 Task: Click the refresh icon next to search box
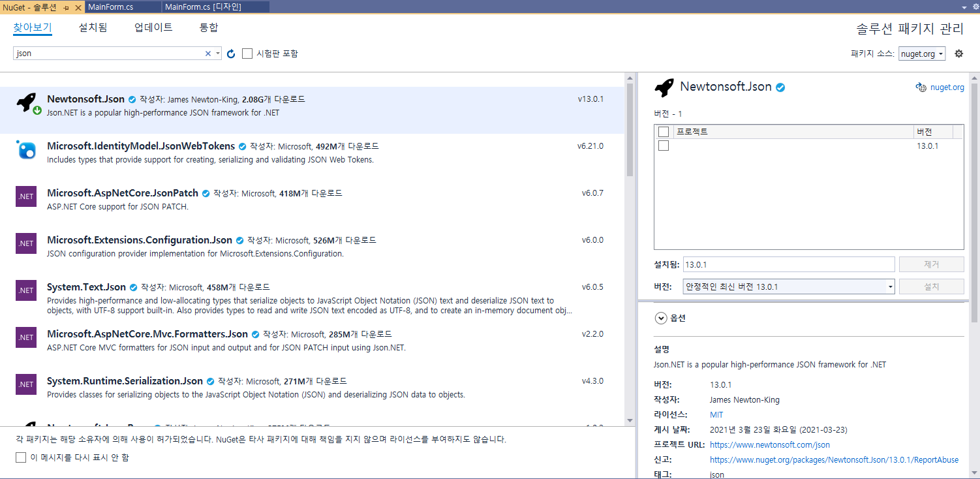(231, 54)
